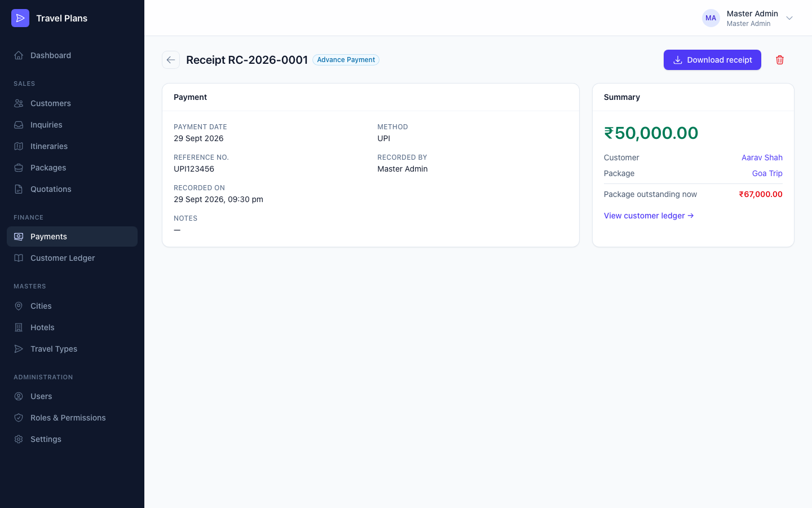Screen dimensions: 812x508
Task: Click the Travel Plans brand title
Action: (x=61, y=18)
